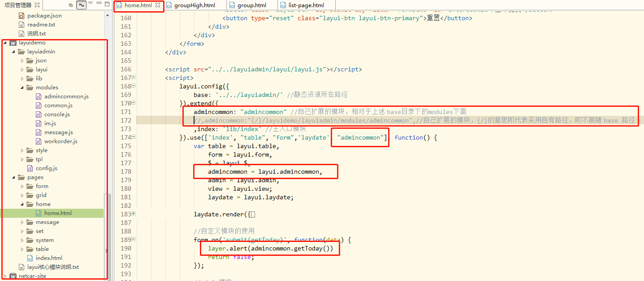This screenshot has height=281, width=644.
Task: Toggle the link-with-editor button in project manager
Action: coord(82,5)
